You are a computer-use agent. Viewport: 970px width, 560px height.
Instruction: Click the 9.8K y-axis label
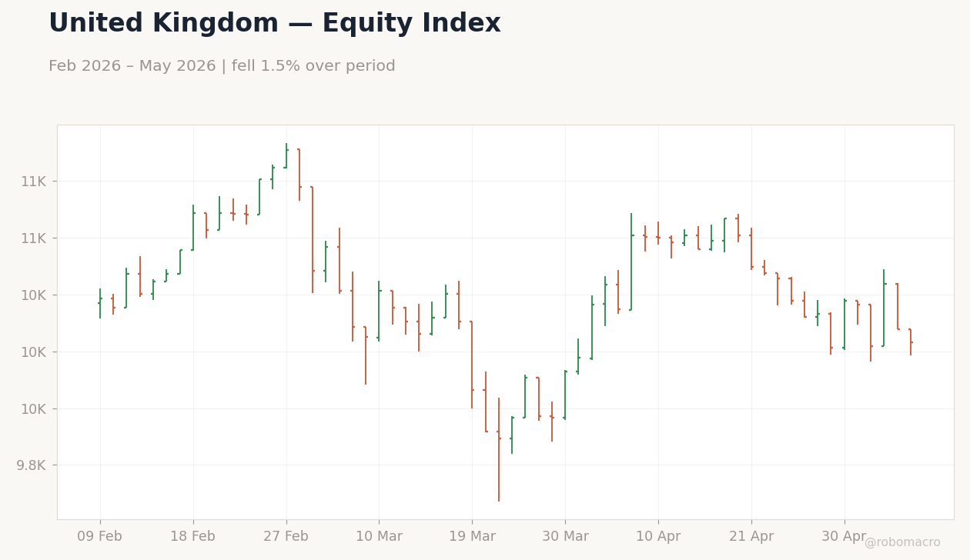click(x=33, y=465)
